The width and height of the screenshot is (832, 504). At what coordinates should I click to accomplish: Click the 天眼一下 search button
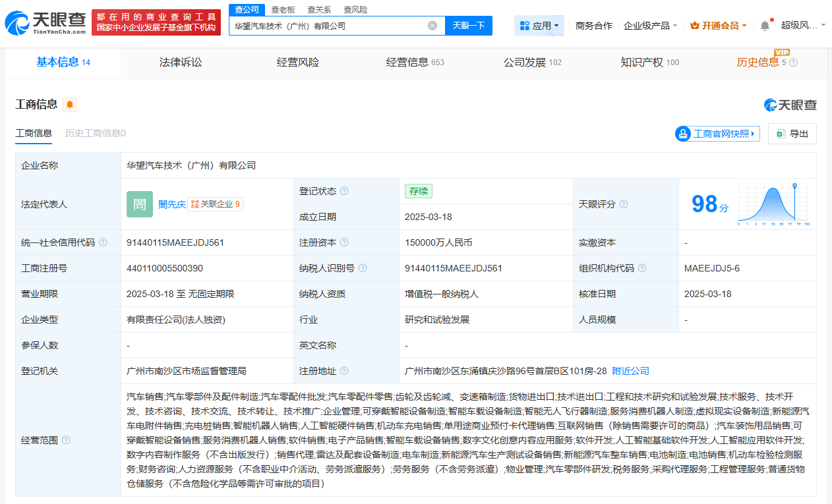pos(468,25)
